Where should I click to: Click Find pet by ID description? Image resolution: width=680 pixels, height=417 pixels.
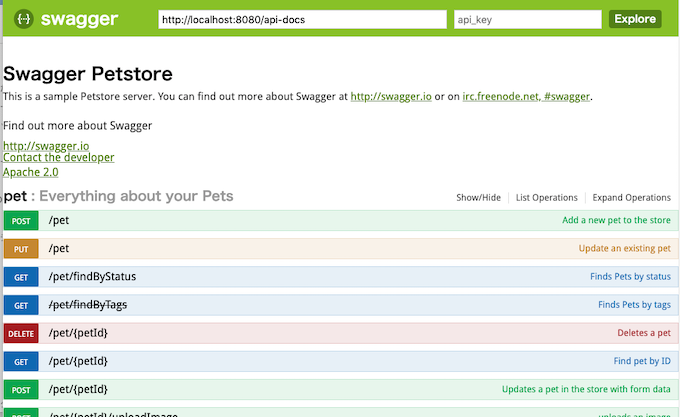coord(642,361)
